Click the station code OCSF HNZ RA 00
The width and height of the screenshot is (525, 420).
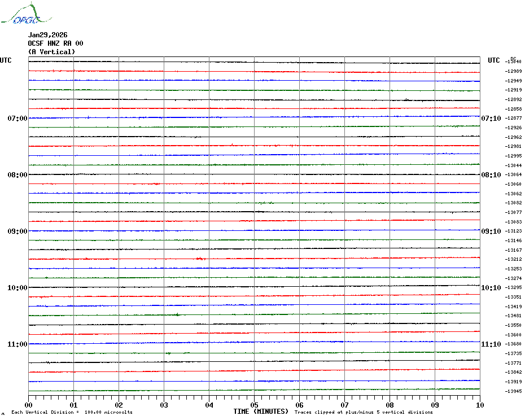[55, 43]
